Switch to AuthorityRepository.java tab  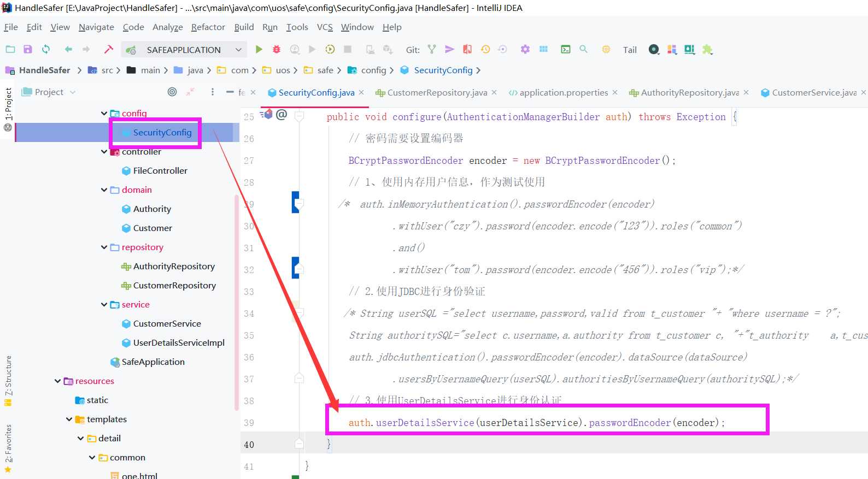tap(689, 92)
